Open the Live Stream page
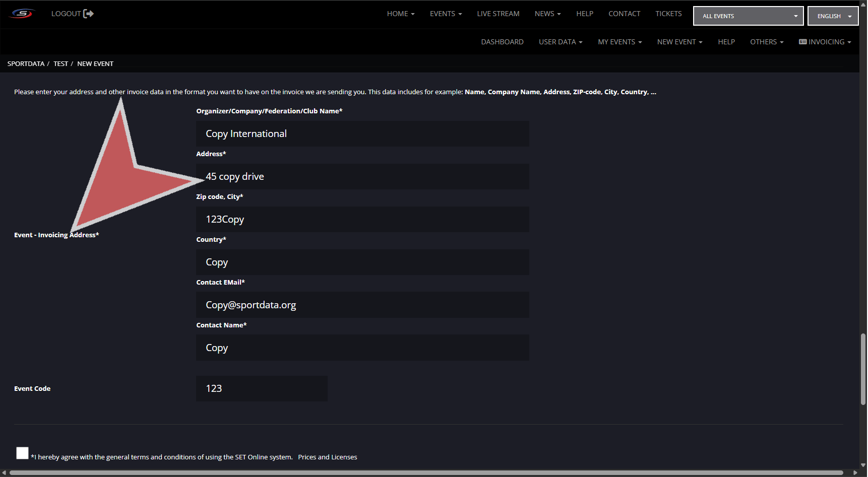868x477 pixels. click(498, 14)
